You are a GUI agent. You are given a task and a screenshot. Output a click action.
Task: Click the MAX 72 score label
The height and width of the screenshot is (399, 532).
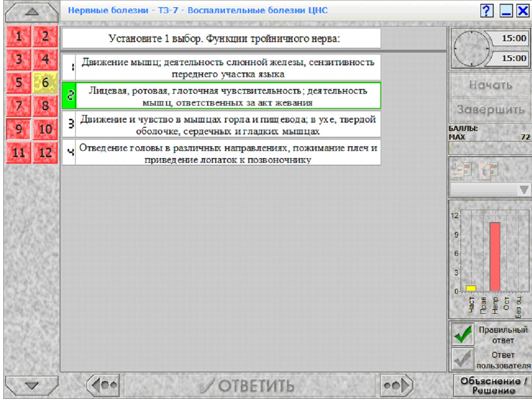click(489, 137)
